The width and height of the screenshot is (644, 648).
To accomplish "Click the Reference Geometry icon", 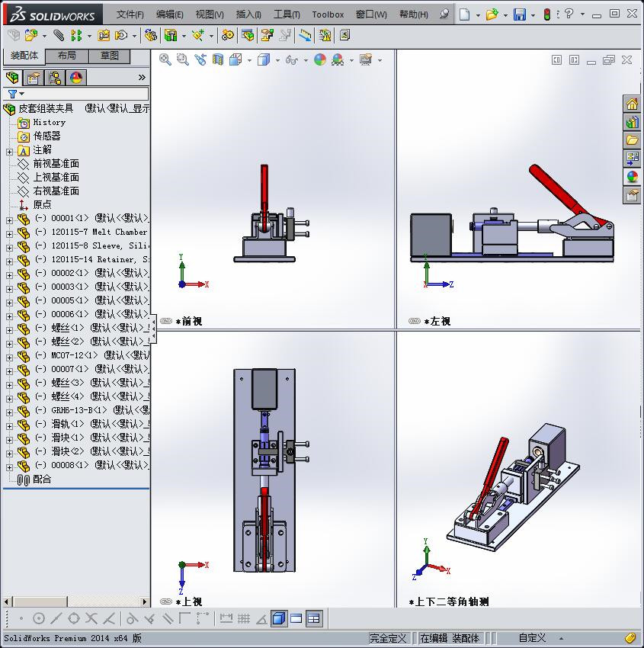I will [198, 36].
